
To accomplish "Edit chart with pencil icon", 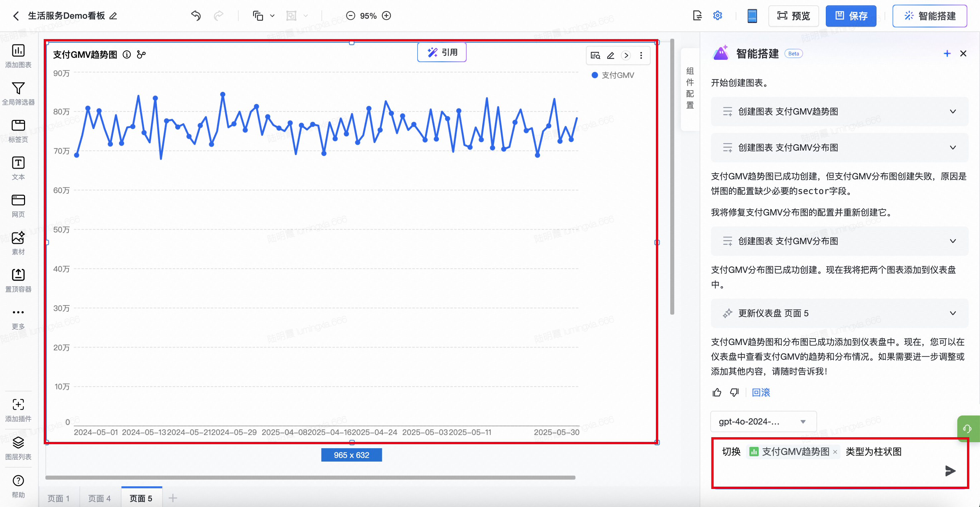I will (610, 55).
